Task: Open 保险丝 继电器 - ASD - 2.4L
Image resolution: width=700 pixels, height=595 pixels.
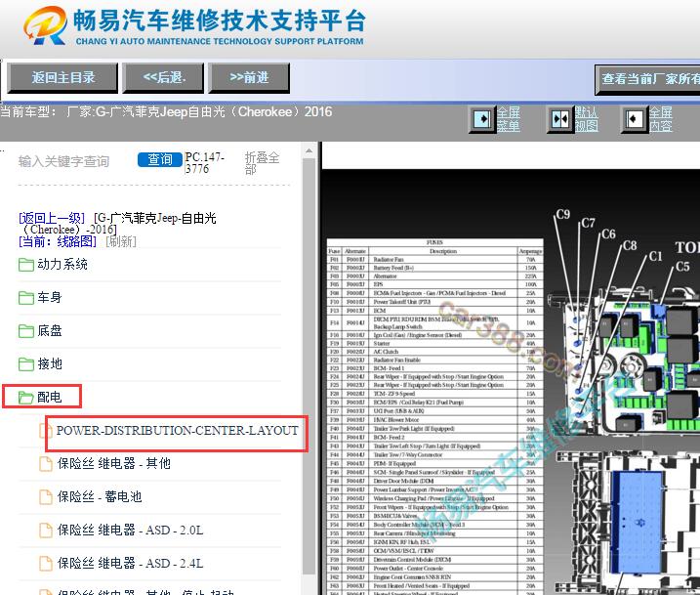Action: pyautogui.click(x=130, y=564)
